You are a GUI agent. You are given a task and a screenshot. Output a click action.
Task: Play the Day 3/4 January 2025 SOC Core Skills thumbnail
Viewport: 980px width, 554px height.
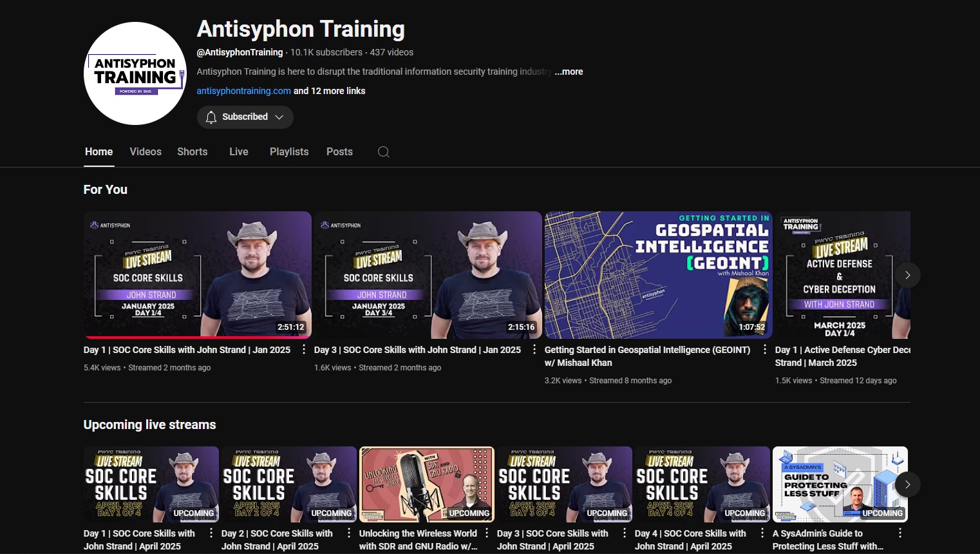tap(428, 275)
